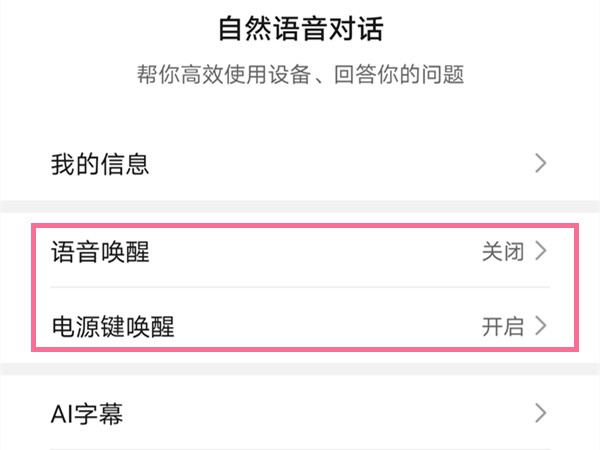Click the divider line beneath AI字幕
The height and width of the screenshot is (450, 600).
point(300,449)
